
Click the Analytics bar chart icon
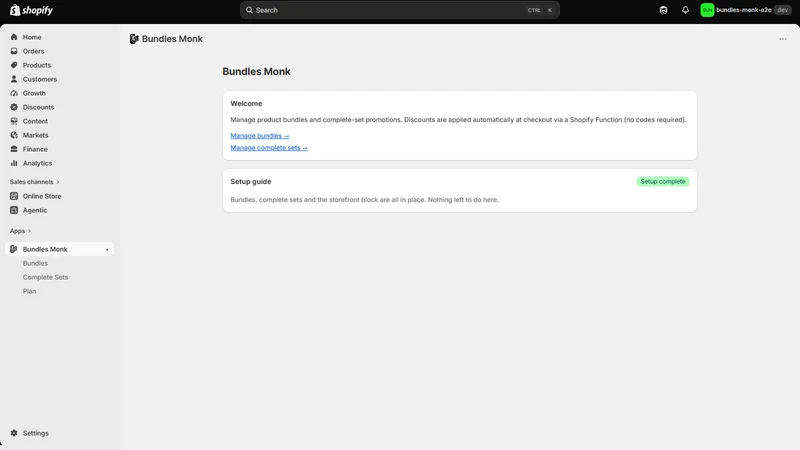coord(14,163)
